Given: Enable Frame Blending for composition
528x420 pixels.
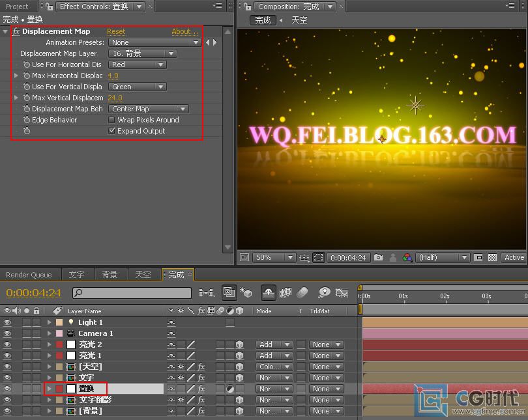Looking at the screenshot, I should [286, 292].
